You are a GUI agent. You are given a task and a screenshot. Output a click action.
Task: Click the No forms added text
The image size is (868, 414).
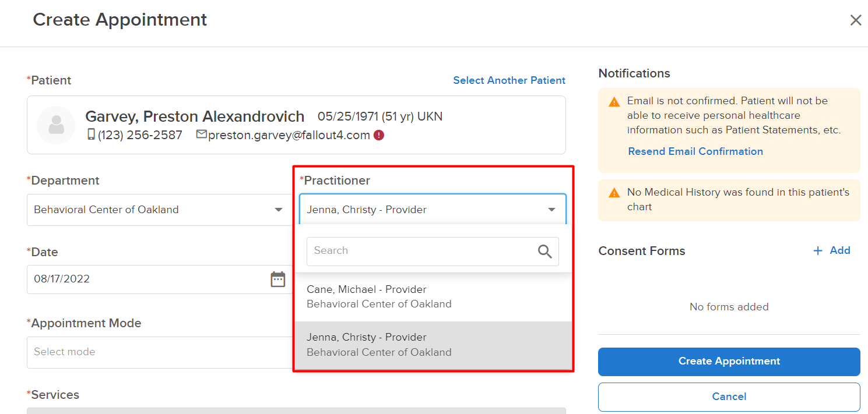(x=729, y=307)
